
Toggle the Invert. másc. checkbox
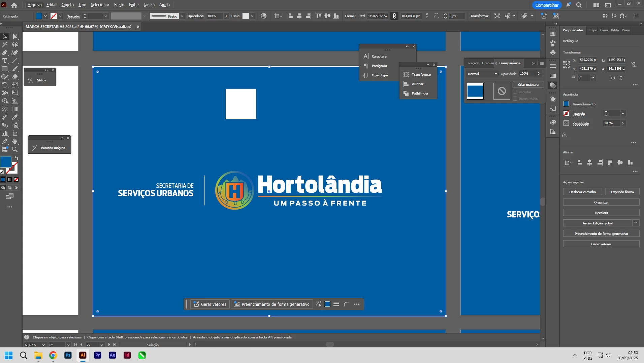(x=515, y=99)
